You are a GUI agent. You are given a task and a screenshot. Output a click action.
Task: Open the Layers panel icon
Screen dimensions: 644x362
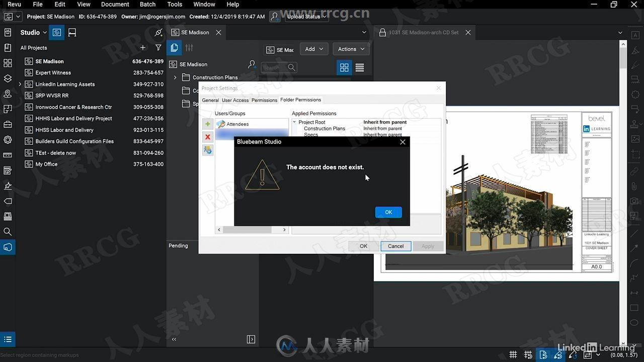8,78
